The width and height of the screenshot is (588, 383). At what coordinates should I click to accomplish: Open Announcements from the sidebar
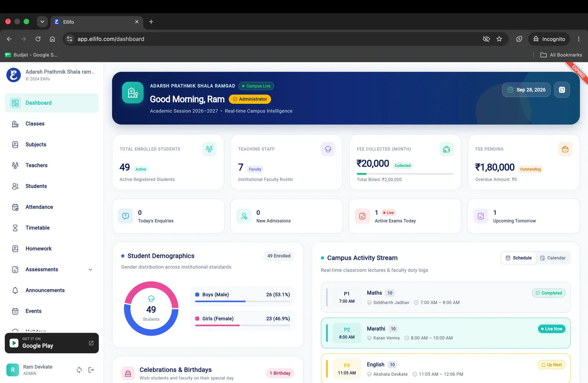(x=52, y=290)
